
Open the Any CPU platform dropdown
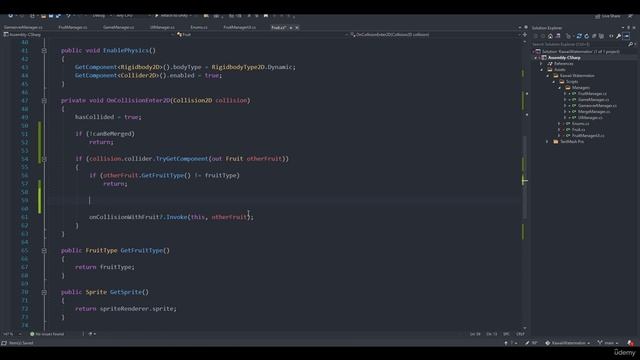coord(132,16)
